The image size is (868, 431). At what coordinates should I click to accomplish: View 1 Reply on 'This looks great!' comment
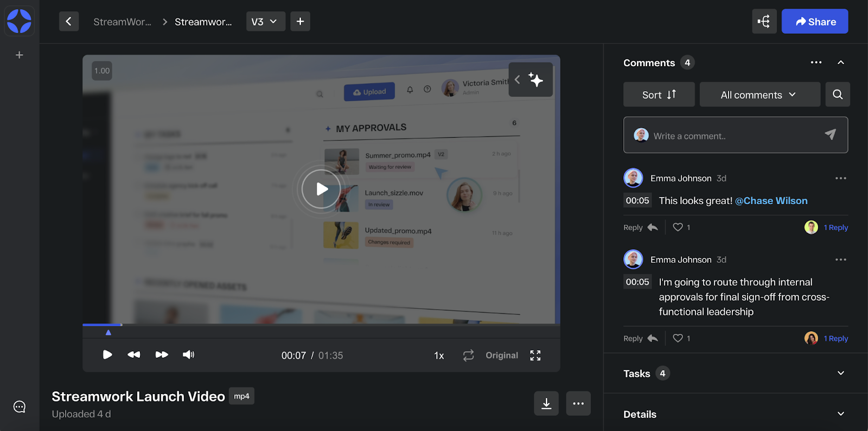[836, 227]
